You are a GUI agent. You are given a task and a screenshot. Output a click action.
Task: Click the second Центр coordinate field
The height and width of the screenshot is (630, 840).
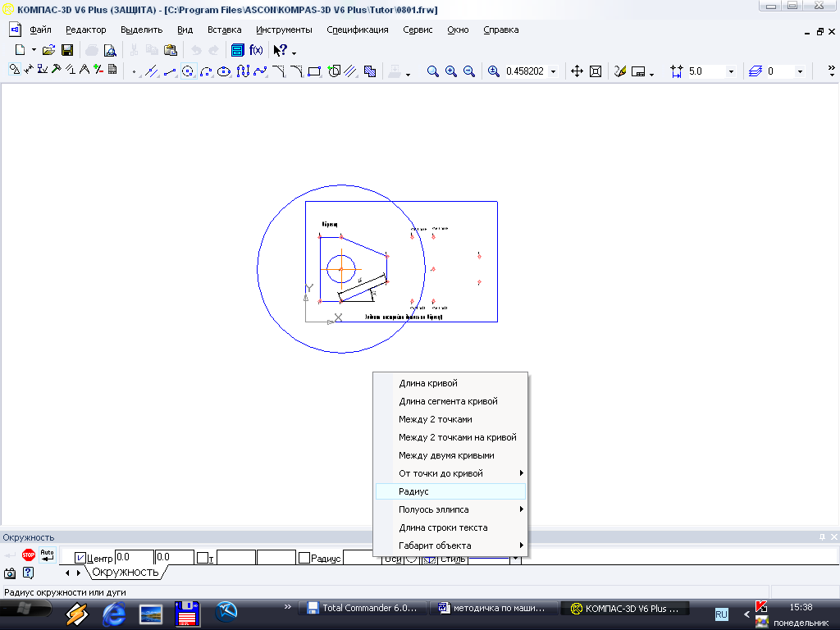[x=174, y=557]
